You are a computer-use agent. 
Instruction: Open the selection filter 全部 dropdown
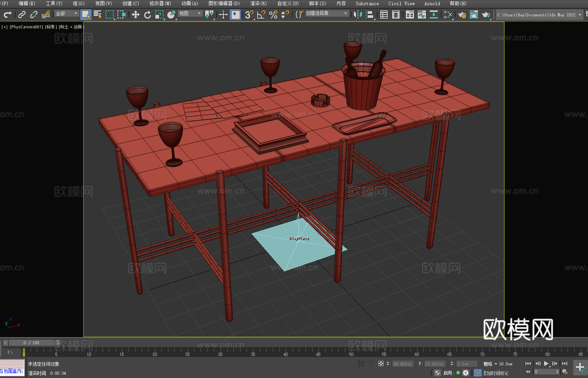67,13
